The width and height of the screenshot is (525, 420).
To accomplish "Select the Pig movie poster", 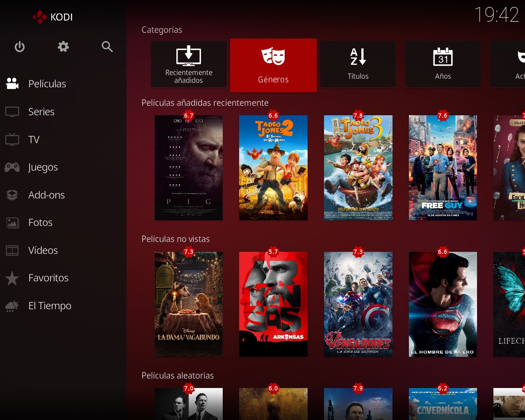I will [189, 168].
